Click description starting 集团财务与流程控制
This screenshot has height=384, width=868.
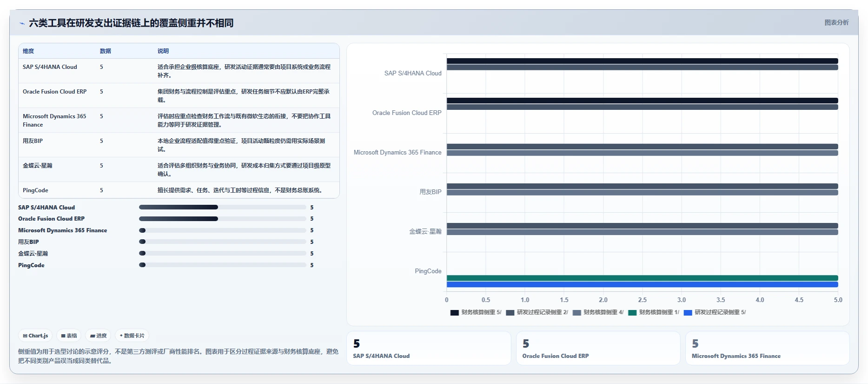(x=244, y=96)
